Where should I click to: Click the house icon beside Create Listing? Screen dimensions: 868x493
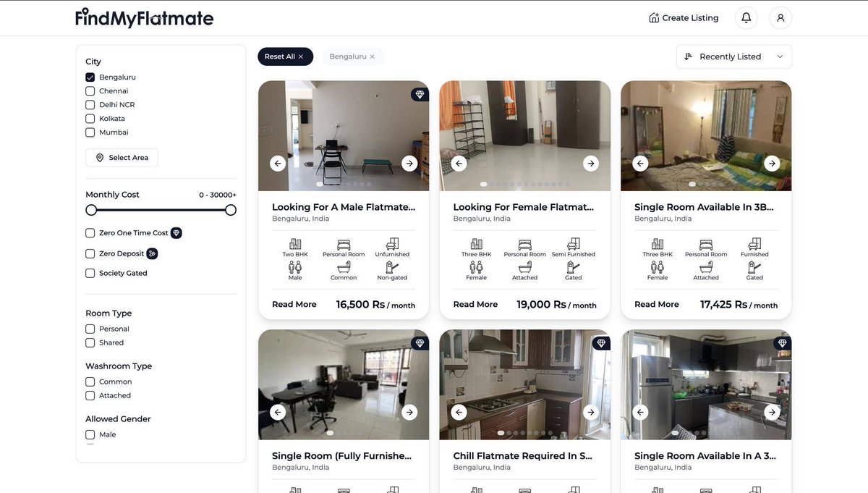(654, 18)
